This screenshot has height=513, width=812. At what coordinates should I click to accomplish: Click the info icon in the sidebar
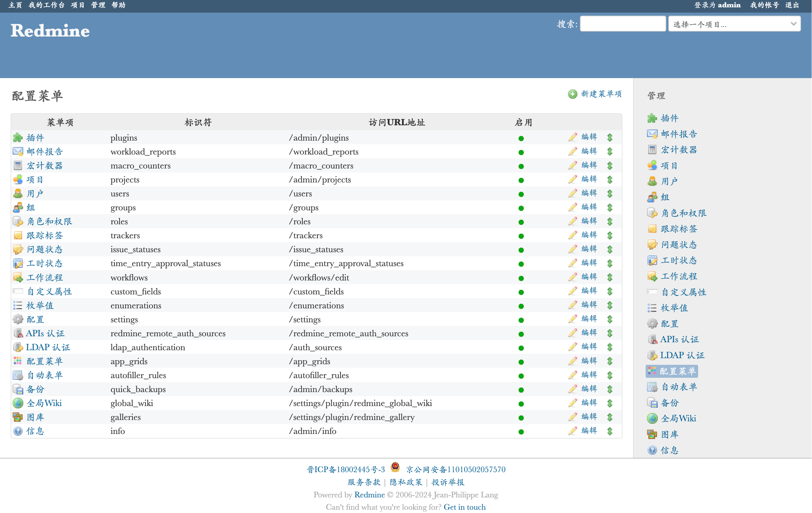point(652,450)
